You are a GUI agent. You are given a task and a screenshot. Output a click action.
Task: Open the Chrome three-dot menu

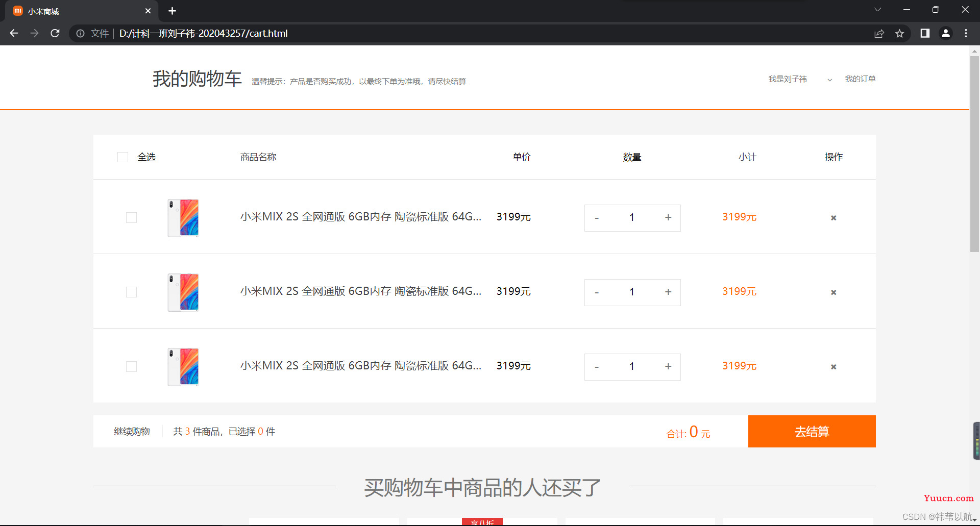966,33
